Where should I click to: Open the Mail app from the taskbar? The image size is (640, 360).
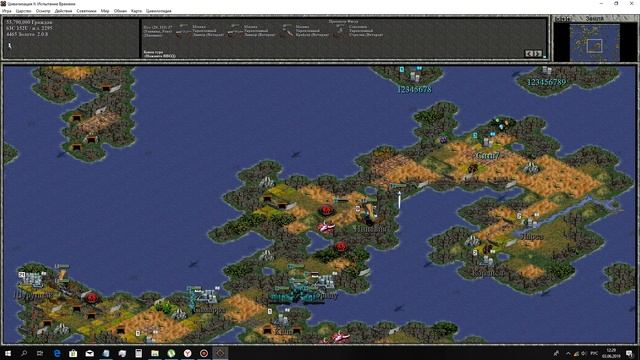pyautogui.click(x=90, y=353)
